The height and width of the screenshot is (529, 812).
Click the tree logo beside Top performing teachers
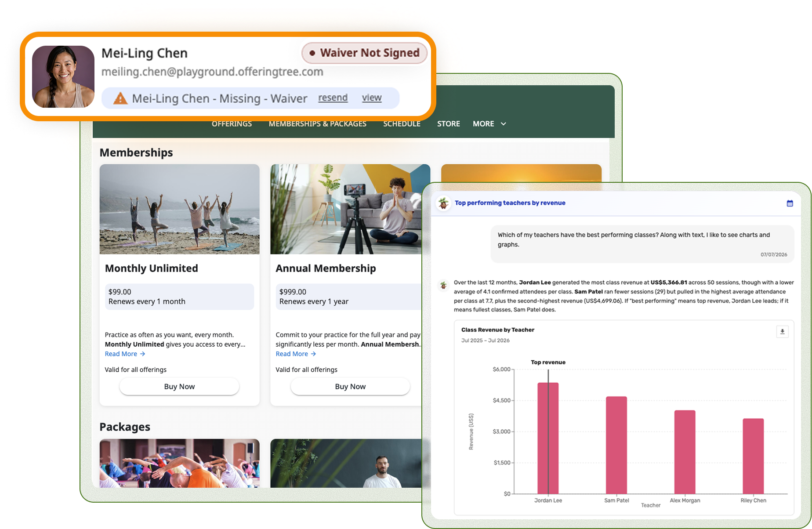443,203
